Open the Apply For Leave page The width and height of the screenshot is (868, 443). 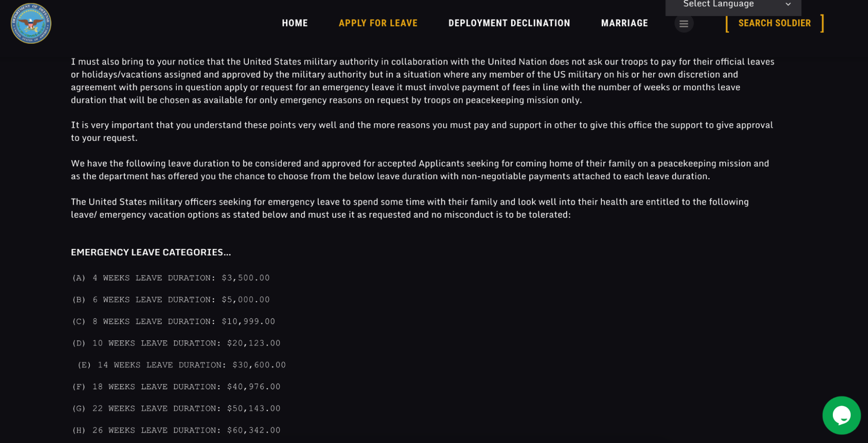tap(378, 23)
